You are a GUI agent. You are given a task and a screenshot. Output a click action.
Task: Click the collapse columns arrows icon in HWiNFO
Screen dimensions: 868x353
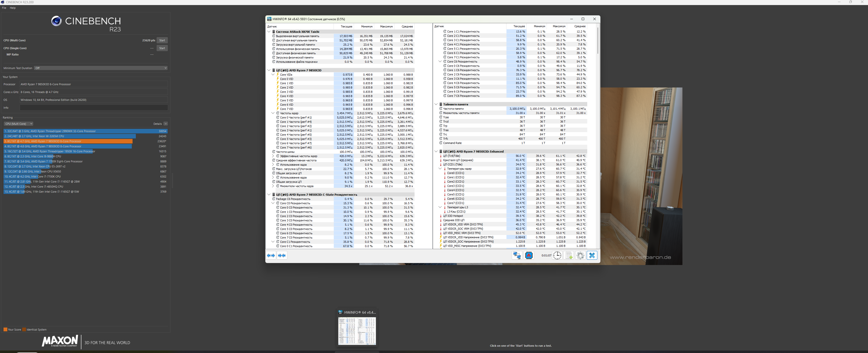(282, 255)
